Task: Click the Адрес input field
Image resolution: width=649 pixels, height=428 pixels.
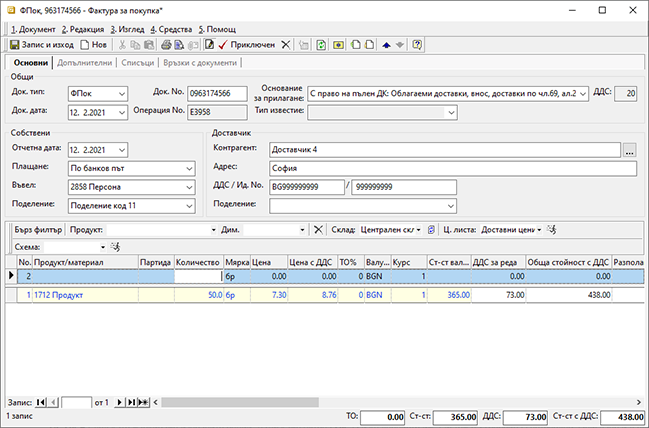Action: point(452,168)
